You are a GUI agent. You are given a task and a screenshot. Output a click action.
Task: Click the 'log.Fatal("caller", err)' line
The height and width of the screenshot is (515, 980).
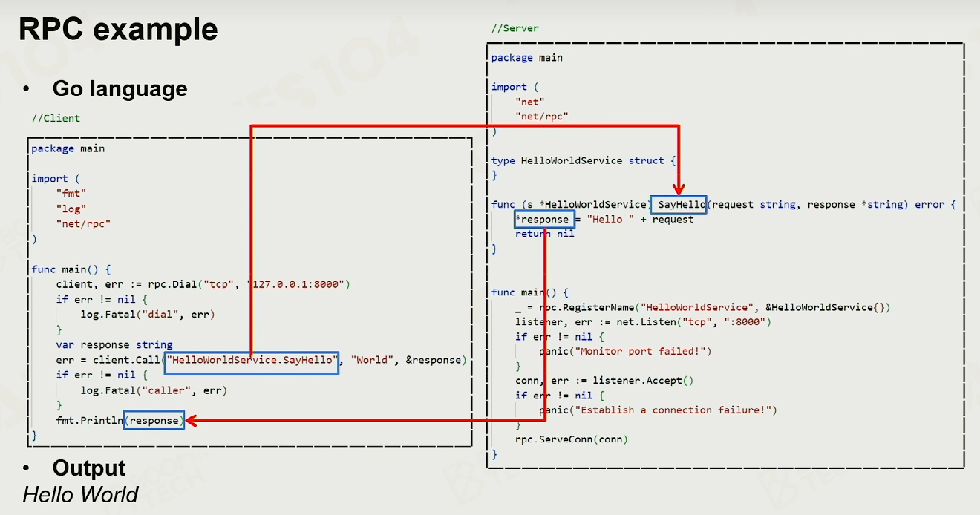154,390
